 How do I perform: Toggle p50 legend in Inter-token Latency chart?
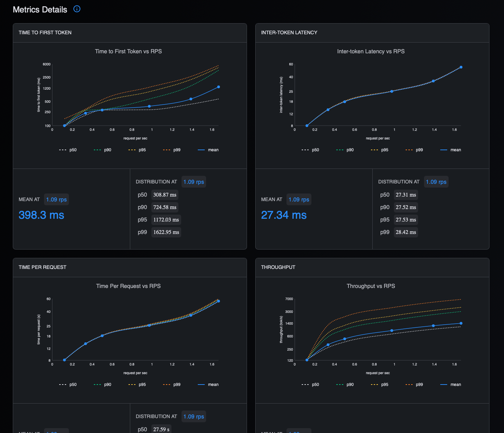click(x=310, y=150)
